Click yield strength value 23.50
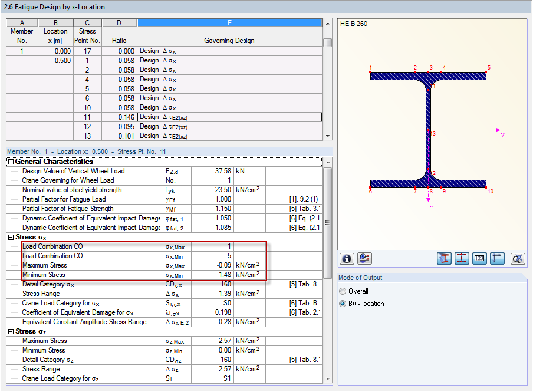533x392 pixels. pos(212,190)
